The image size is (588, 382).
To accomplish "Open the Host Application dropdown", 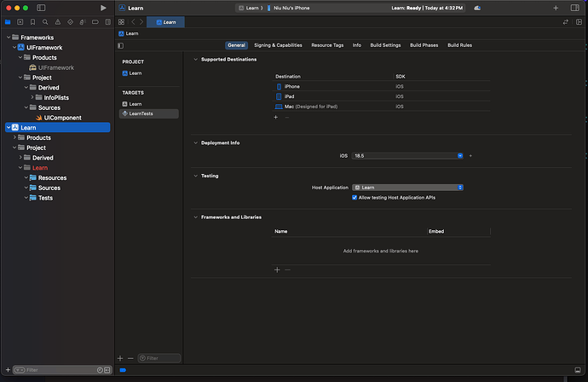I will (408, 187).
